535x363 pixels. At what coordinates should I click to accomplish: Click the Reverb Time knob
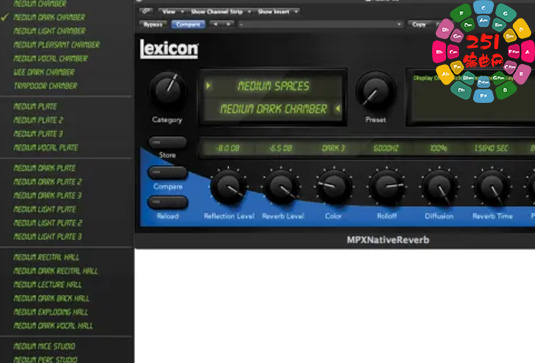point(492,187)
